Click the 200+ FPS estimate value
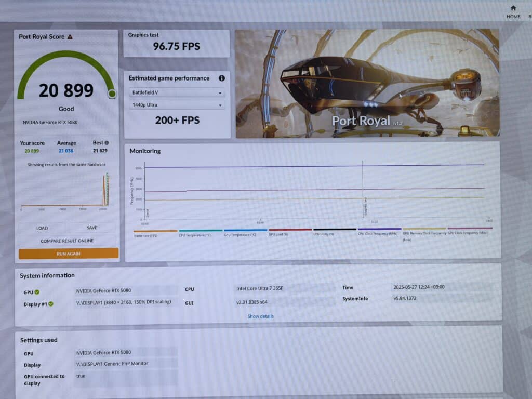The image size is (532, 399). (x=177, y=120)
